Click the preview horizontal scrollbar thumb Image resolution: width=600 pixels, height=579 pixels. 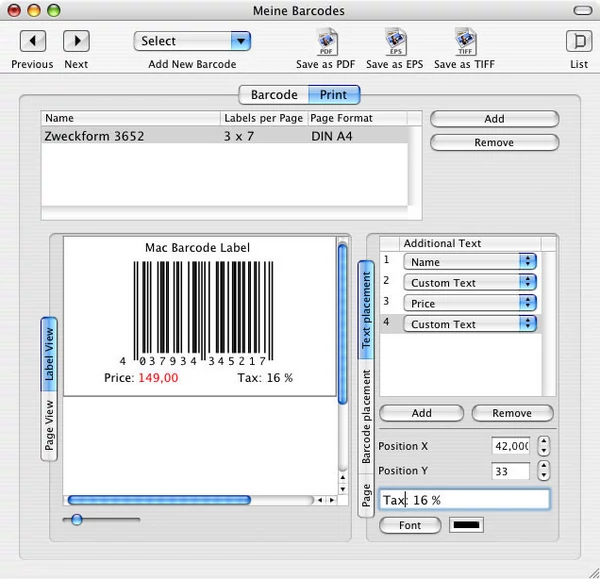coord(159,500)
